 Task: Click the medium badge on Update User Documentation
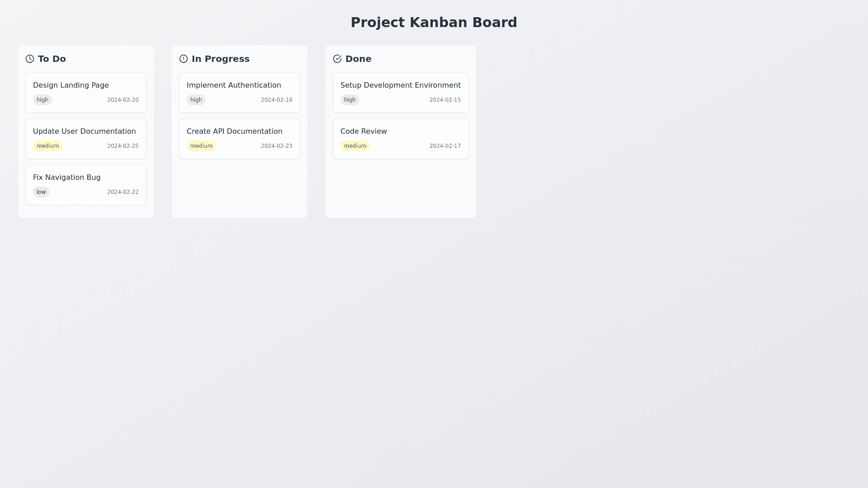click(x=47, y=146)
